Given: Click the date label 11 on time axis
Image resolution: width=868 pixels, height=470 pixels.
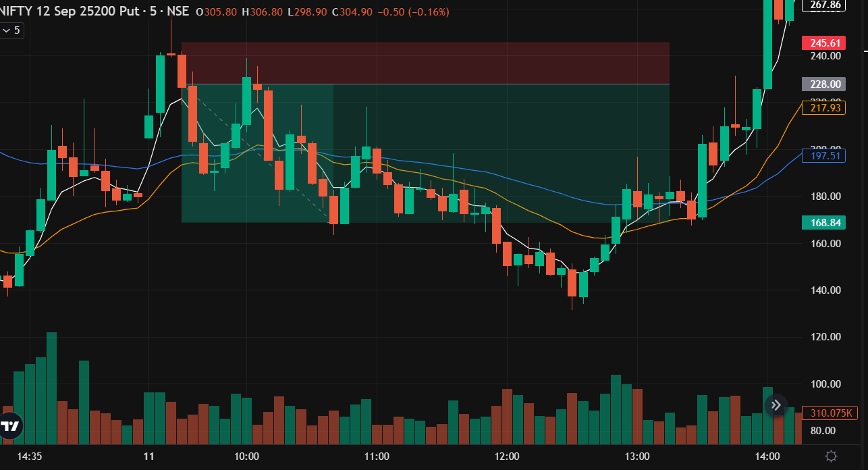Looking at the screenshot, I should coord(149,456).
